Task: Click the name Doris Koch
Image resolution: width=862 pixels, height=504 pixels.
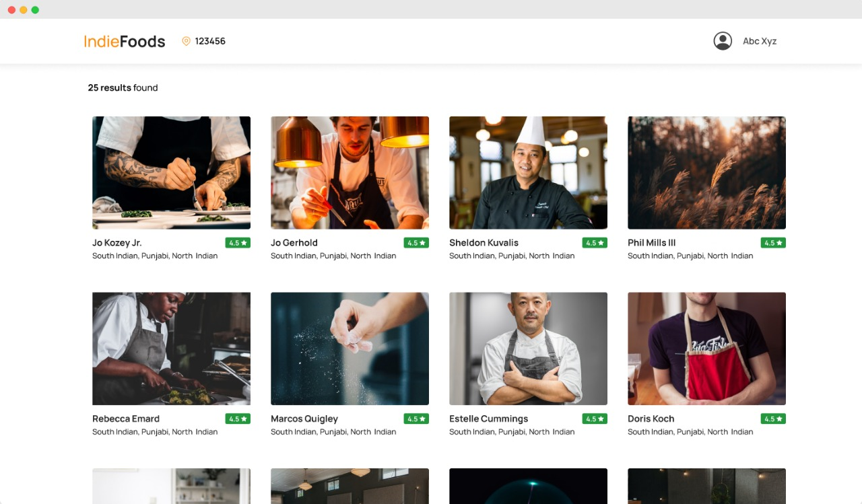Action: [651, 419]
